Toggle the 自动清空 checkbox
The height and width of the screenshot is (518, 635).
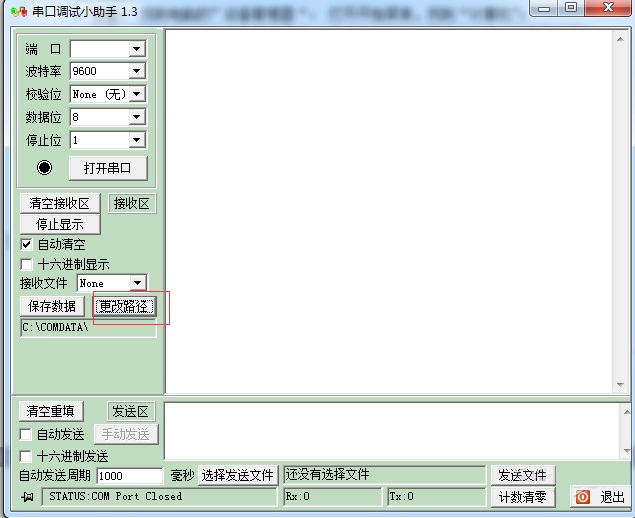(x=26, y=244)
